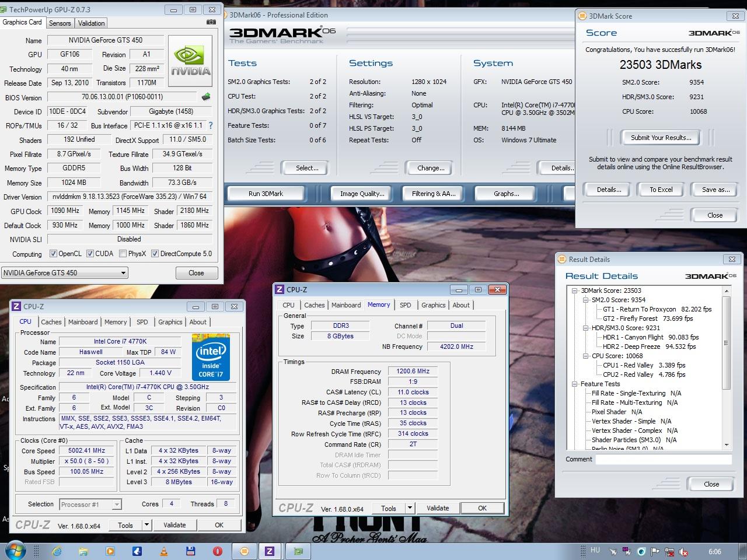Open Windows Explorer folder taskbar icon
Screen dimensions: 747x560
(x=83, y=551)
